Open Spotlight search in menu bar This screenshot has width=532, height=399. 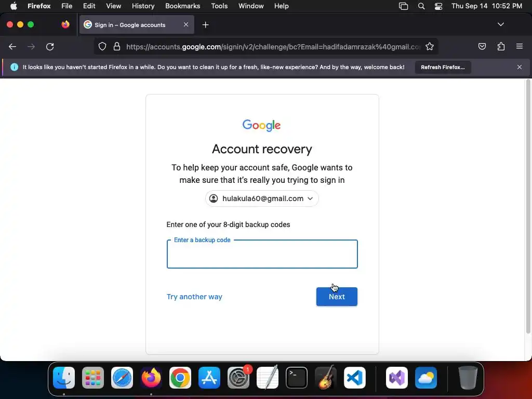tap(421, 6)
